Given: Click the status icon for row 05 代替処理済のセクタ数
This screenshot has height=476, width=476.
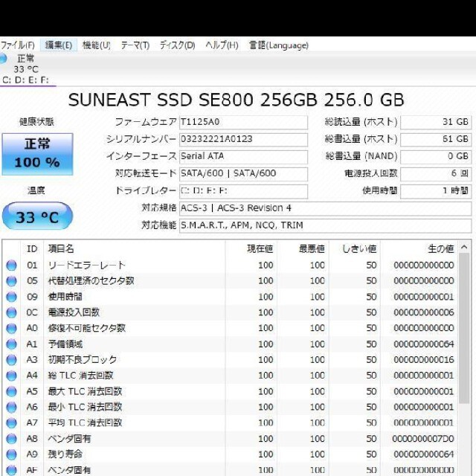Looking at the screenshot, I should click(x=12, y=281).
